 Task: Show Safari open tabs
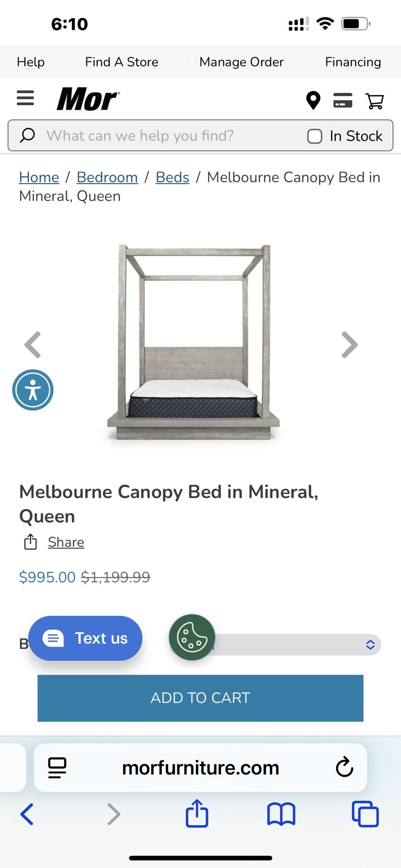click(x=365, y=814)
